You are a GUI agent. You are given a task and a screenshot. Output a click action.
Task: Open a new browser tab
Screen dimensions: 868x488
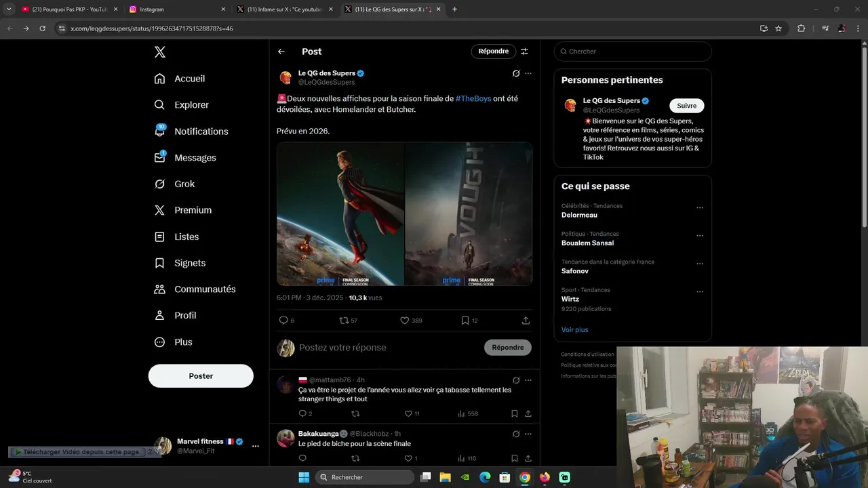coord(454,9)
